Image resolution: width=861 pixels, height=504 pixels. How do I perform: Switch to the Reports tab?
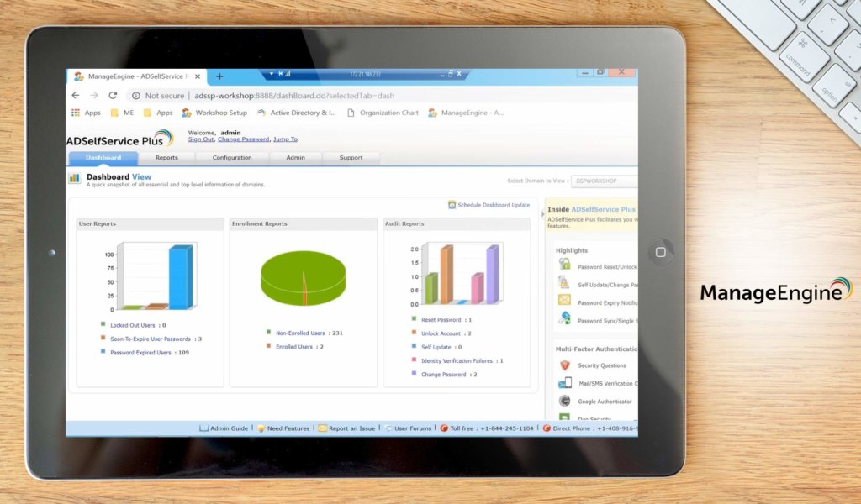166,158
